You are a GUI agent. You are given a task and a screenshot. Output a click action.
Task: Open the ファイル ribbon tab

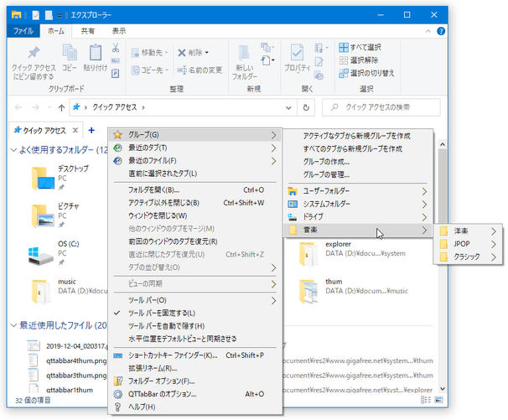coord(23,31)
